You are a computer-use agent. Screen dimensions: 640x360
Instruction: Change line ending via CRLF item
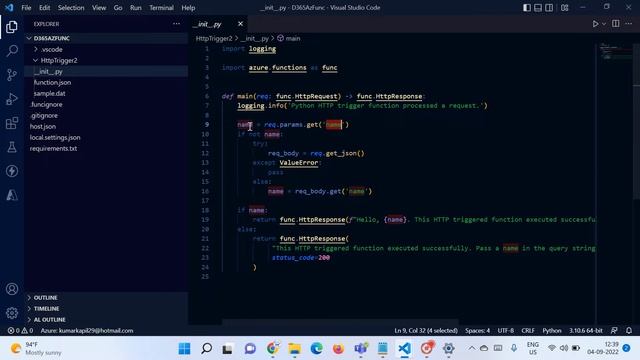pos(528,331)
